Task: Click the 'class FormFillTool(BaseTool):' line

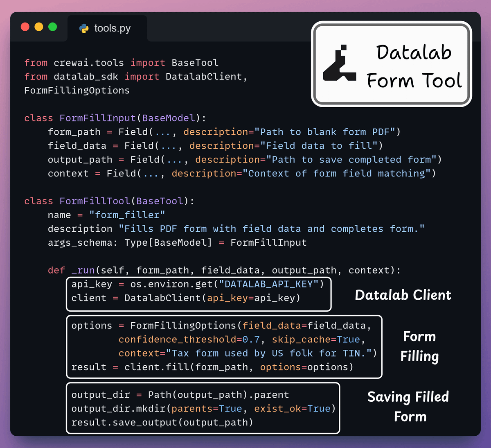Action: (109, 201)
